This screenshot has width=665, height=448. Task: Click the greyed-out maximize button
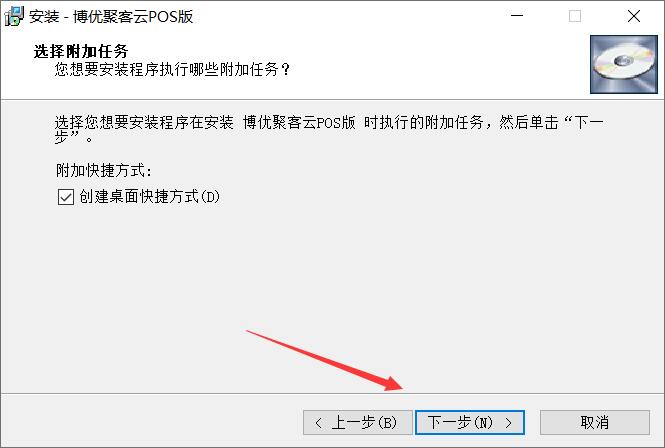coord(575,16)
